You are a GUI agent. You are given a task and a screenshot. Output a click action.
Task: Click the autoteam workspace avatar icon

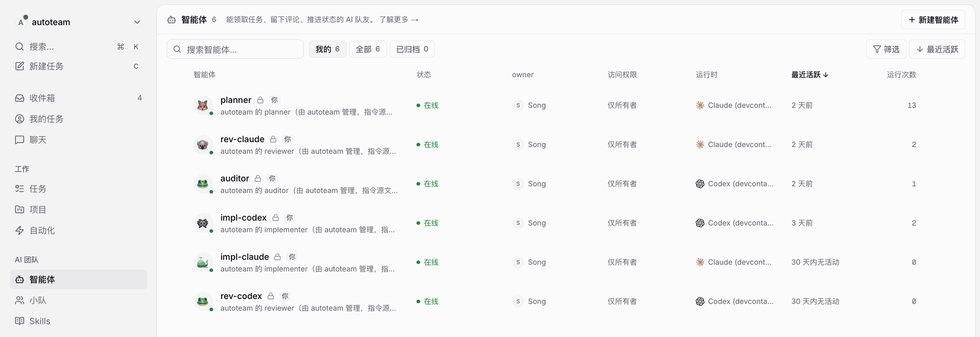pos(21,21)
